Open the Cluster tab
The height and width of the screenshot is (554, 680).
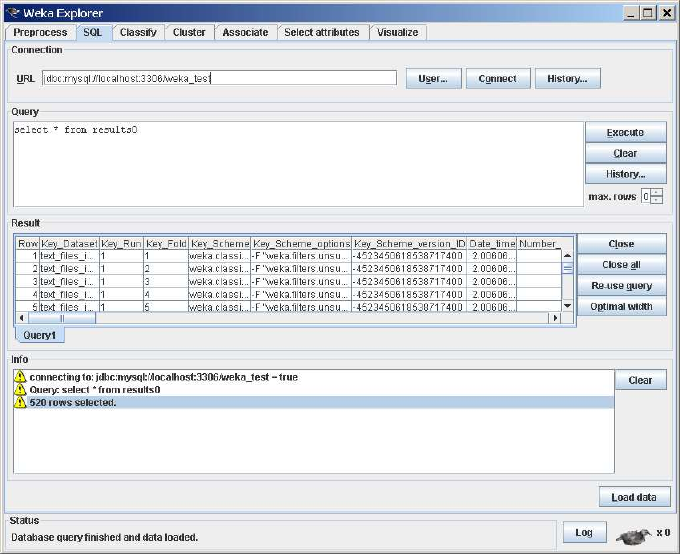pyautogui.click(x=189, y=33)
